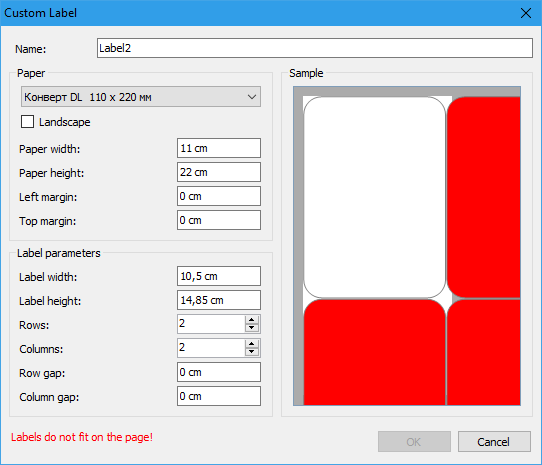Screen dimensions: 542x465
Task: Click the dropdown chevron for paper format
Action: click(252, 97)
